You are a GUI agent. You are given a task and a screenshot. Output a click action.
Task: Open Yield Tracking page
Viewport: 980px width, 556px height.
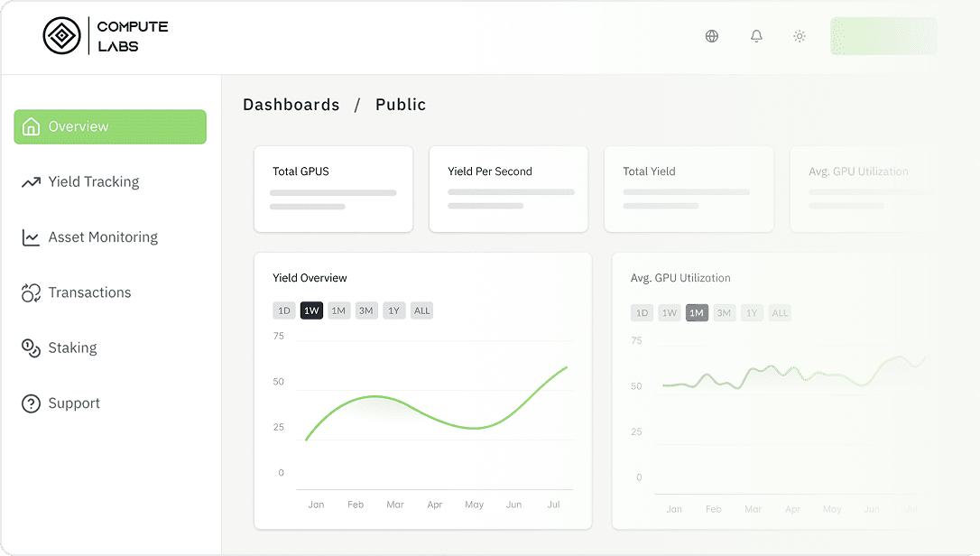point(94,182)
